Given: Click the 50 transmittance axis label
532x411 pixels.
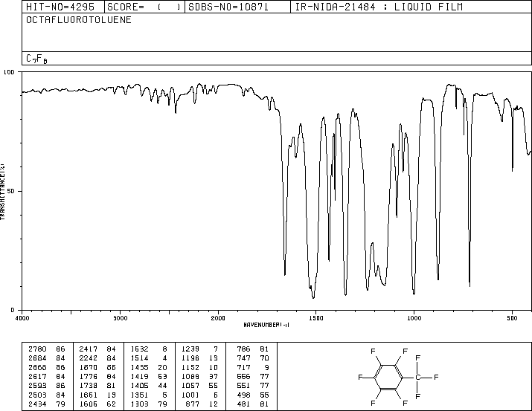Looking at the screenshot, I should (x=10, y=191).
